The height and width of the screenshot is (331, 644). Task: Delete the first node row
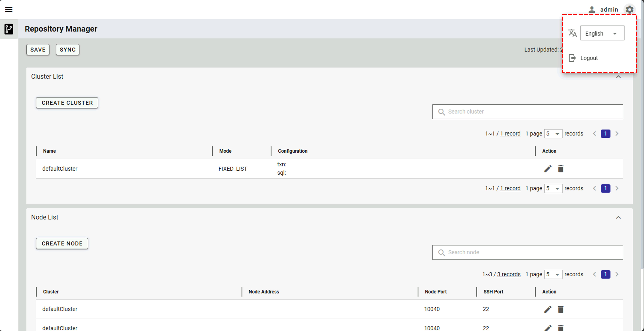click(x=561, y=309)
